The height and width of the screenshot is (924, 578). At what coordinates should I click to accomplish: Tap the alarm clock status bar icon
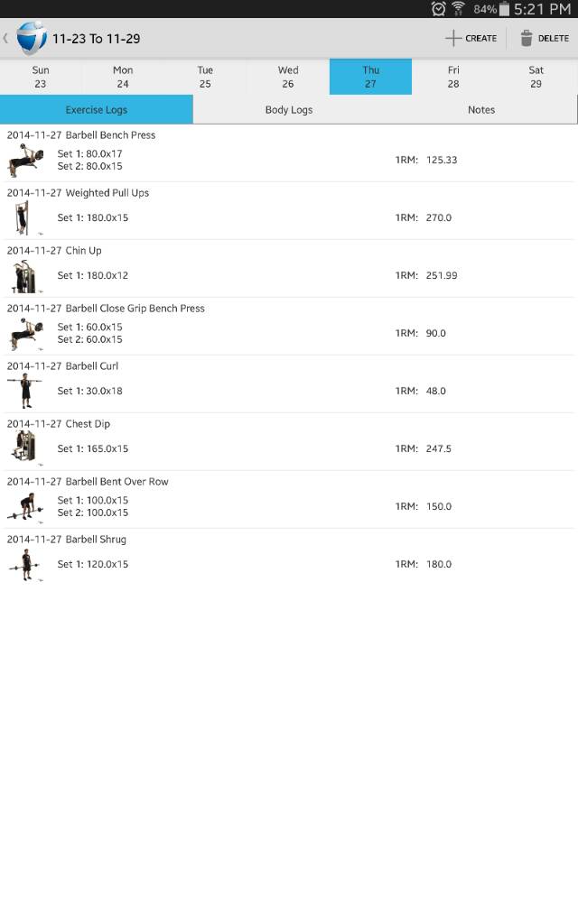439,9
